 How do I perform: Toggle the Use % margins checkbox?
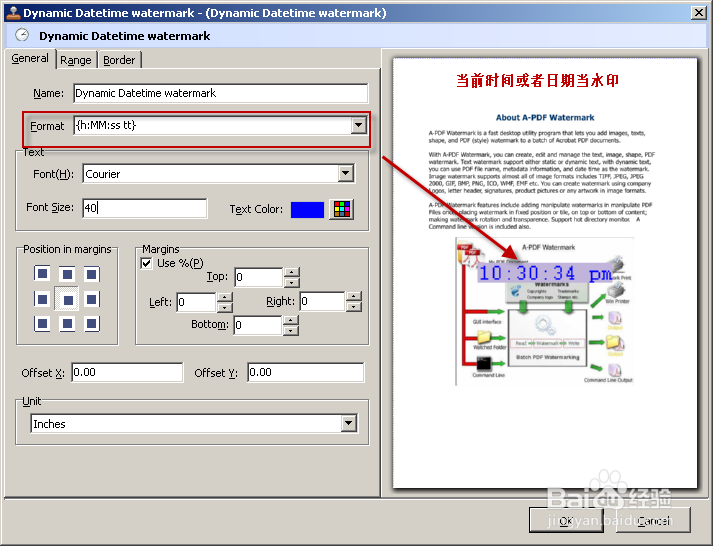click(x=146, y=263)
